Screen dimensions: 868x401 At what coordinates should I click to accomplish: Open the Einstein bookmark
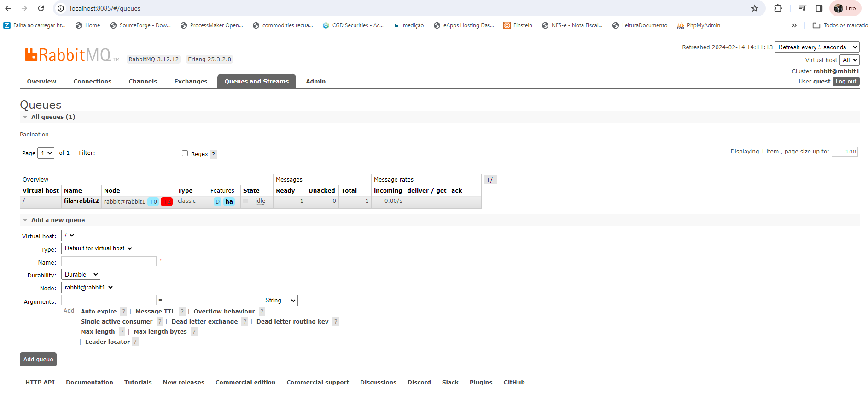pyautogui.click(x=518, y=25)
